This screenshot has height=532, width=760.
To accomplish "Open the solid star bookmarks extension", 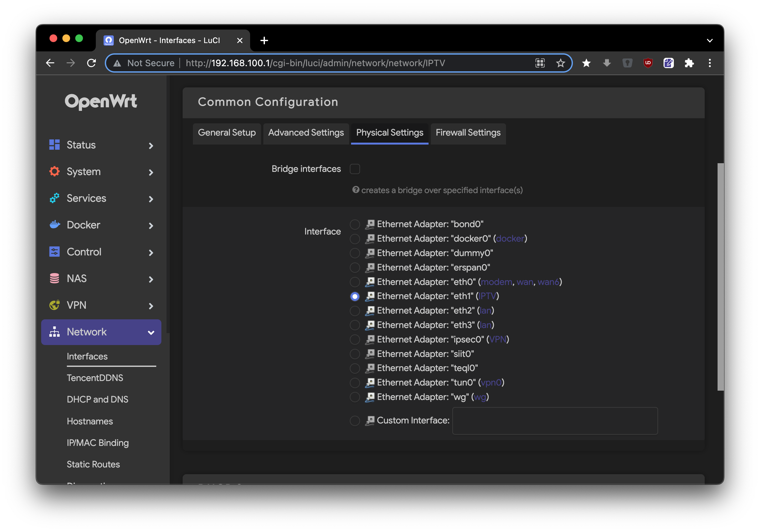I will click(x=586, y=63).
